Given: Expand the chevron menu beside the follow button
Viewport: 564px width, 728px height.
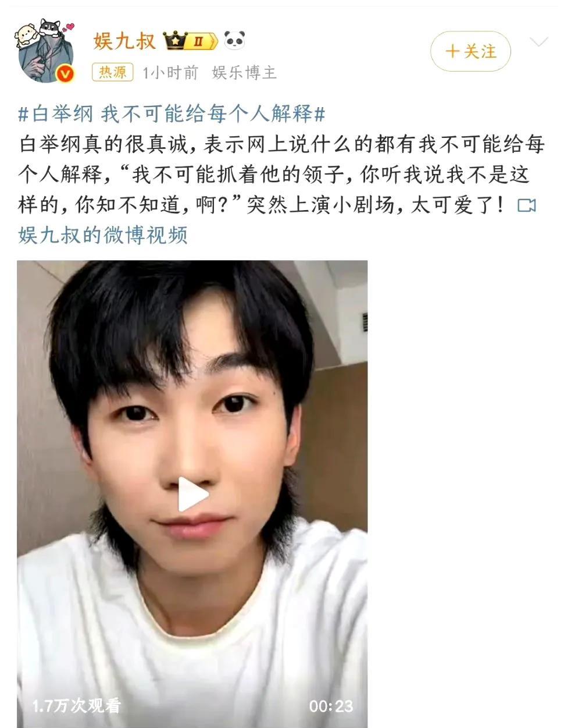Looking at the screenshot, I should click(x=539, y=42).
